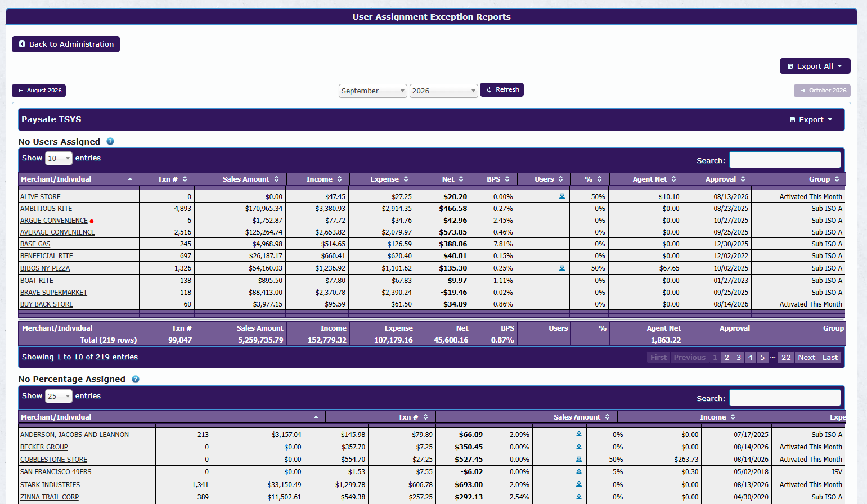Viewport: 867px width, 504px height.
Task: Click Back to Administration button
Action: 66,44
